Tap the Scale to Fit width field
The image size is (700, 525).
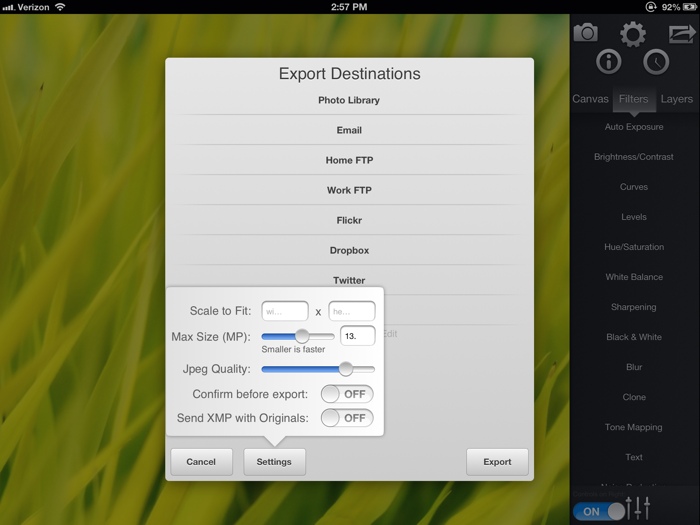tap(285, 311)
